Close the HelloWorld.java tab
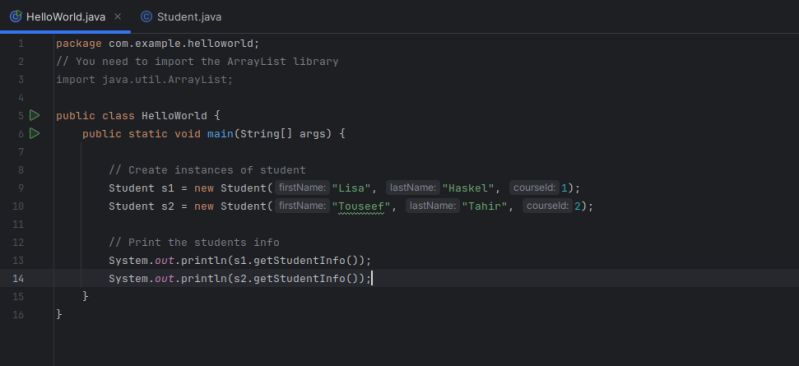Screen dimensions: 799x366 [118, 17]
